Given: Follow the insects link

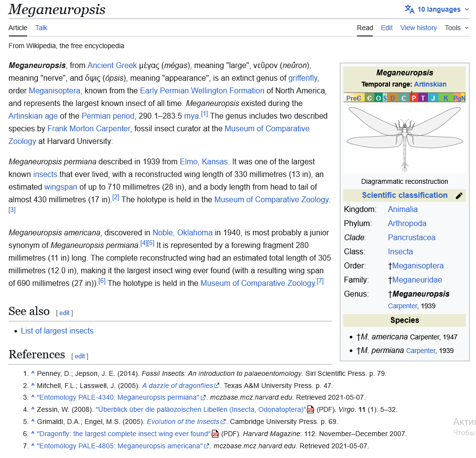Looking at the screenshot, I should (x=45, y=174).
